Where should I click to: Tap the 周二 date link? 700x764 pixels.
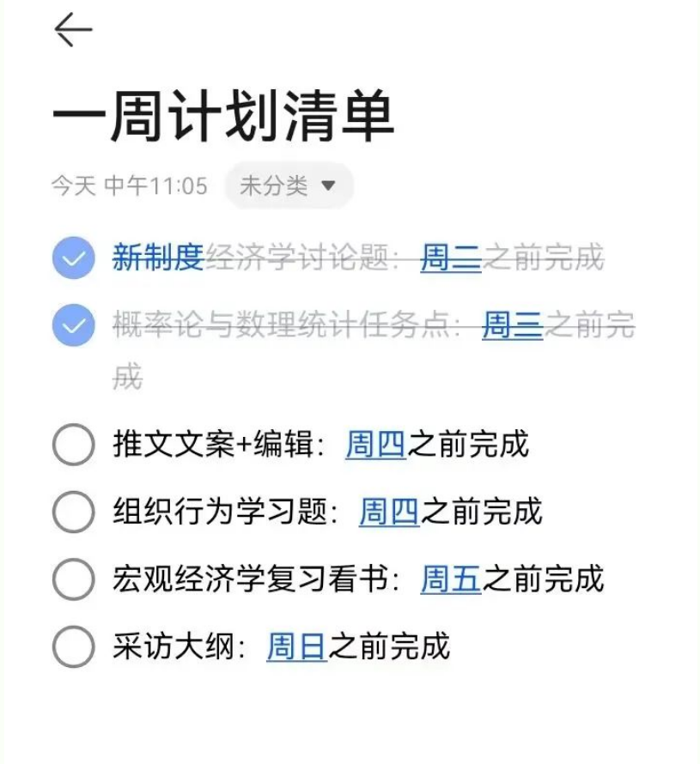tap(451, 258)
